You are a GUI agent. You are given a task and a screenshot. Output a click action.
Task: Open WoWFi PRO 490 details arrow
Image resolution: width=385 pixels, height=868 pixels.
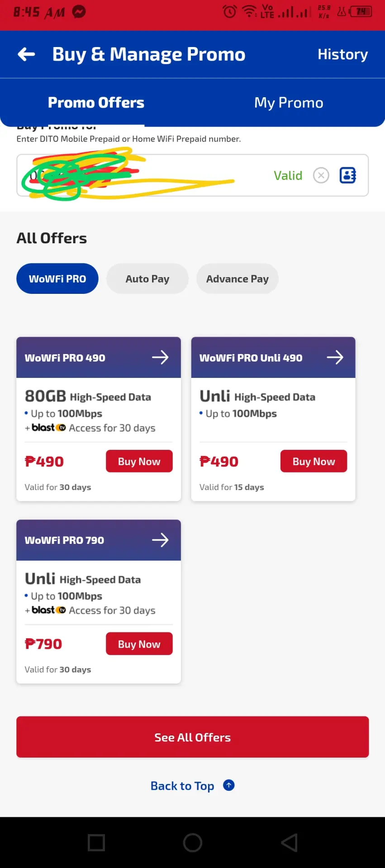160,358
